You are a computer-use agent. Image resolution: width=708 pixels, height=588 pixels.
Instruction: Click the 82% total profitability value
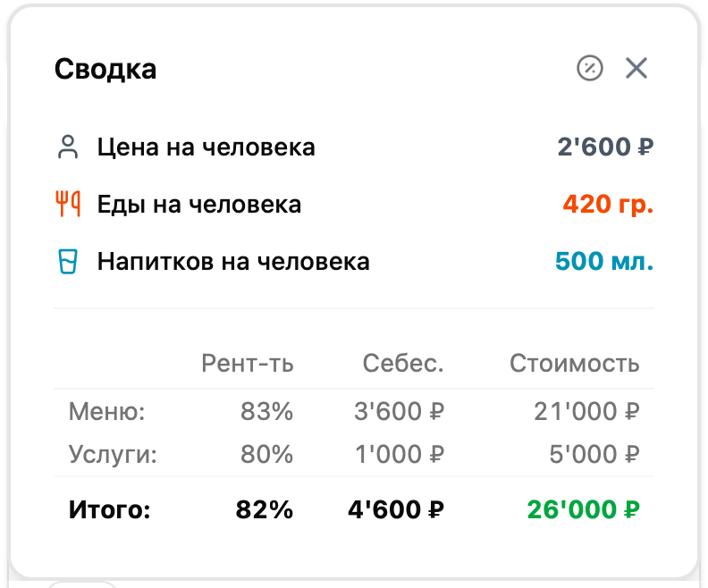pos(265,510)
